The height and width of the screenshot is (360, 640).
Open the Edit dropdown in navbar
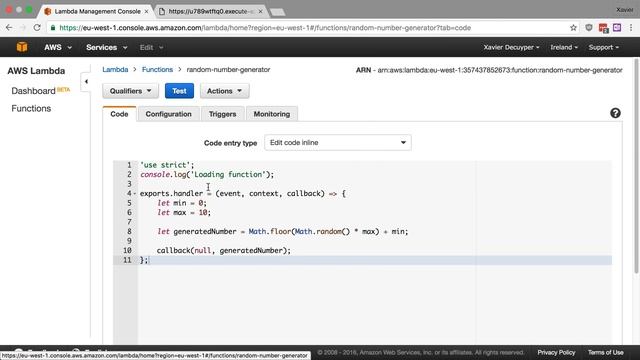click(x=151, y=47)
